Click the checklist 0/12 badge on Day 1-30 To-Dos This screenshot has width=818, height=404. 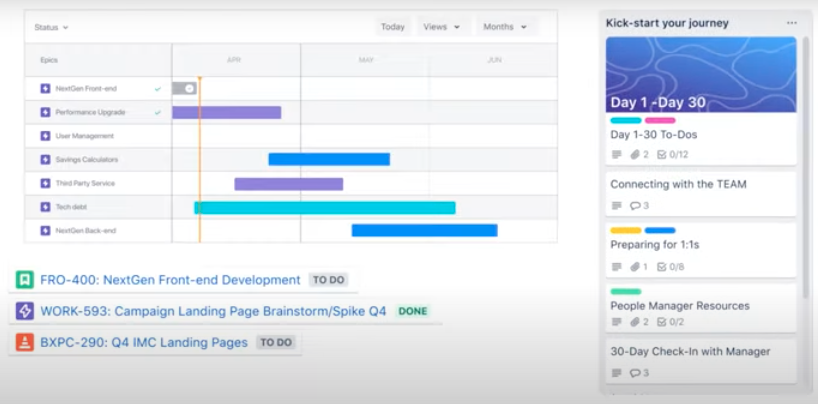(672, 155)
